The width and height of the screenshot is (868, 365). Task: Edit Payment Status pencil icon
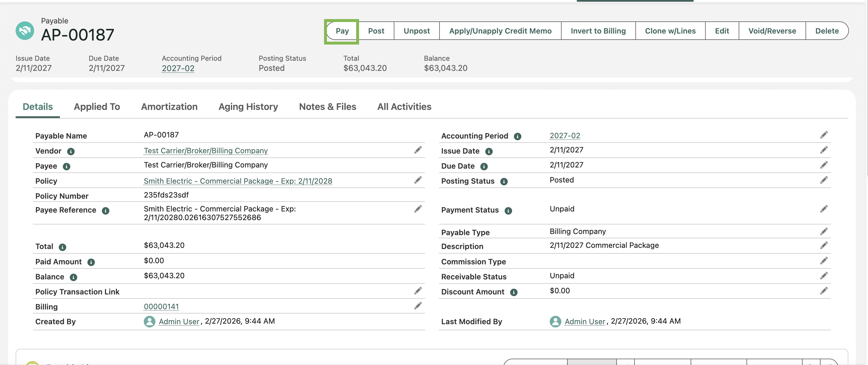pos(824,209)
